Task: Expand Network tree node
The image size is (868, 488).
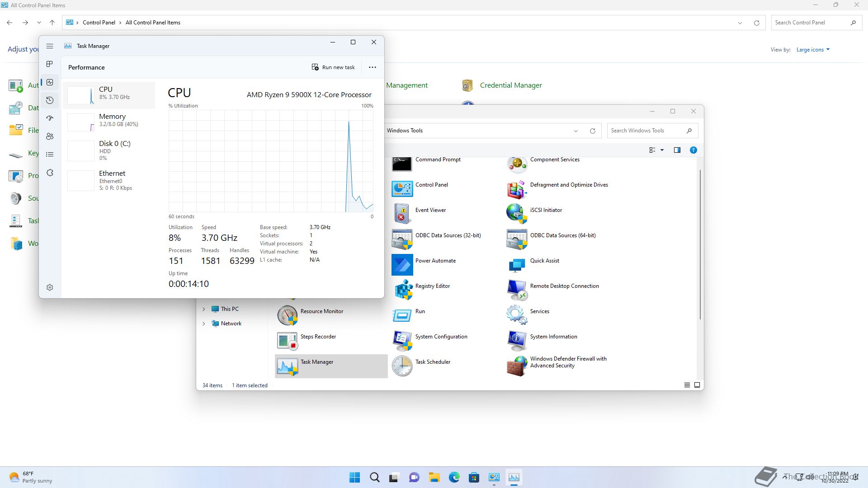Action: coord(203,324)
